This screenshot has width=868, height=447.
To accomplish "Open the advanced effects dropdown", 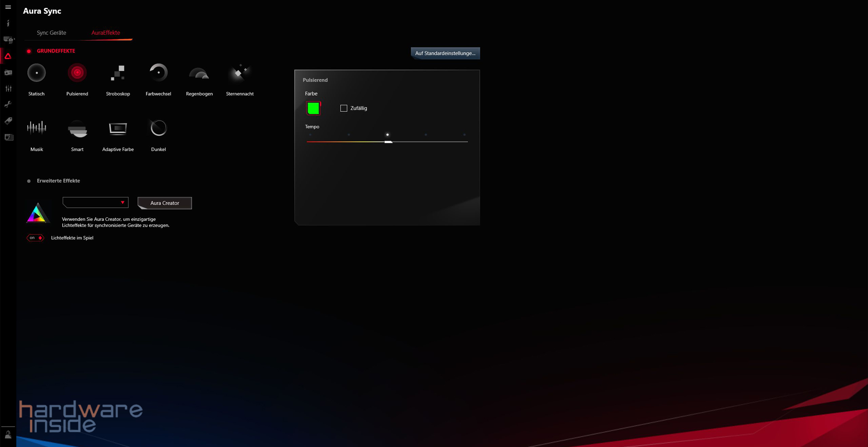I will tap(96, 202).
